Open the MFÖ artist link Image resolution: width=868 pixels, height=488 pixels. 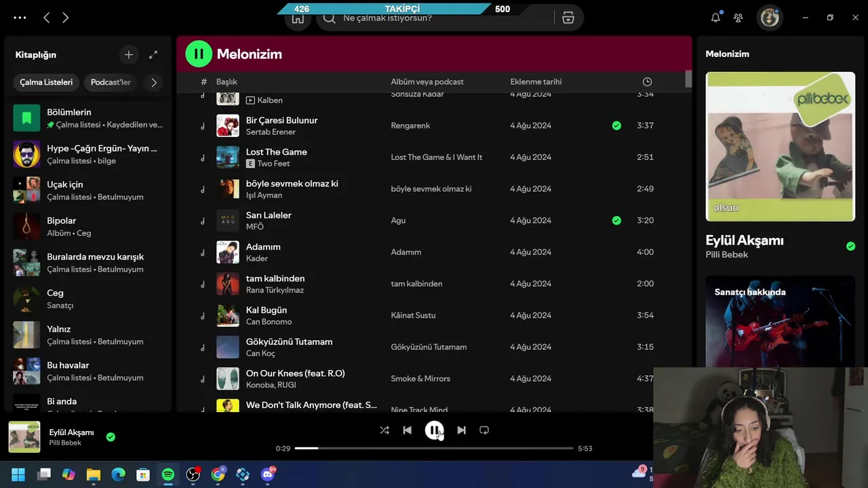point(254,226)
